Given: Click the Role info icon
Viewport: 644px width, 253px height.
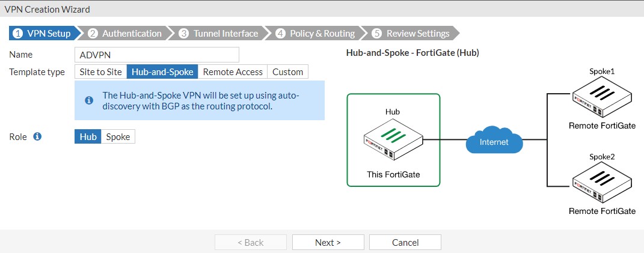Looking at the screenshot, I should [37, 136].
